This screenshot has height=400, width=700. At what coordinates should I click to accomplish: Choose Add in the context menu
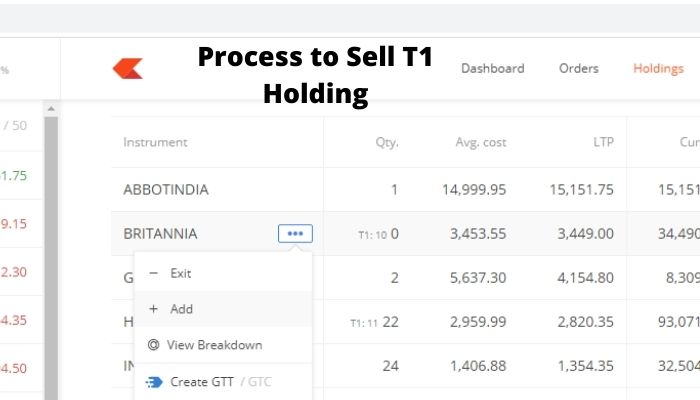coord(223,308)
